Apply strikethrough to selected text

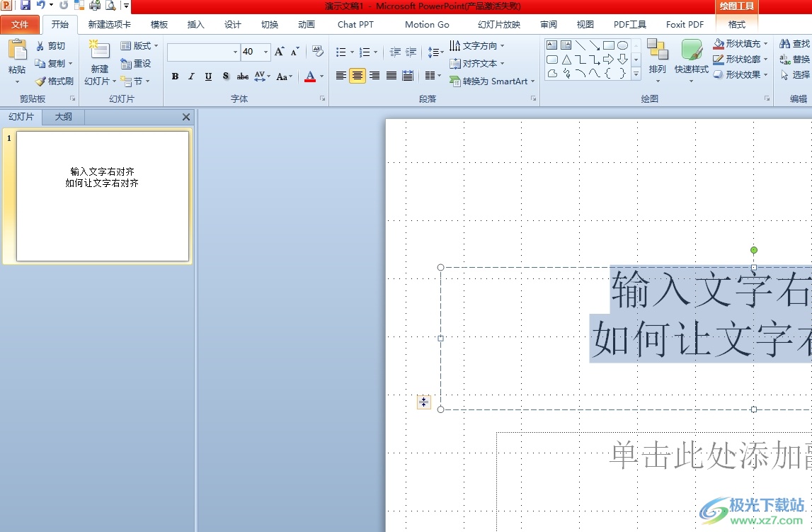[x=242, y=77]
